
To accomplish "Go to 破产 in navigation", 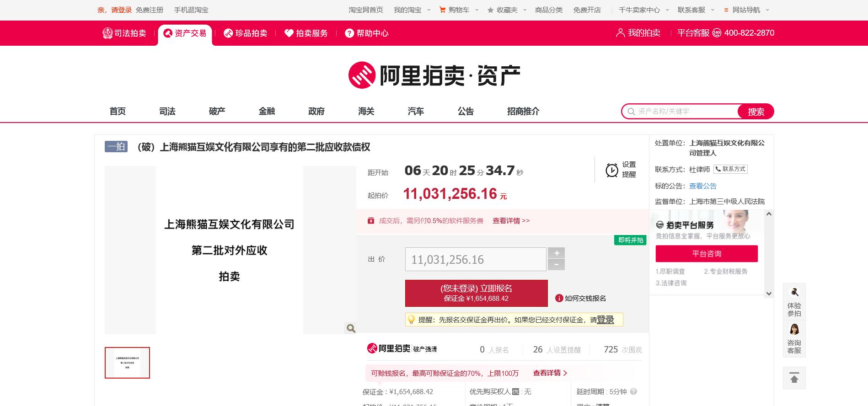I will [217, 111].
